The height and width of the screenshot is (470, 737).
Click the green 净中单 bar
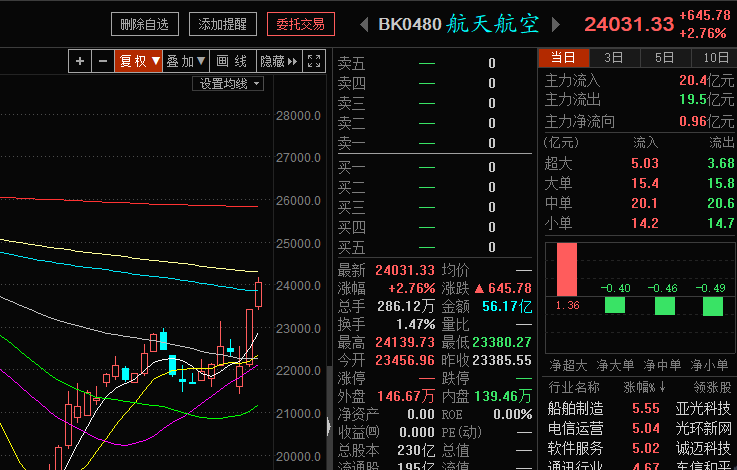coord(665,306)
